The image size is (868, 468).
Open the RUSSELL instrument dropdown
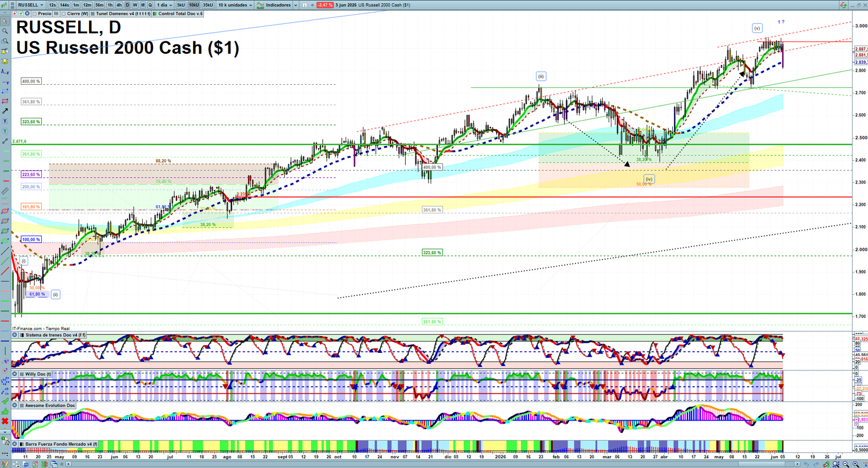coord(30,5)
